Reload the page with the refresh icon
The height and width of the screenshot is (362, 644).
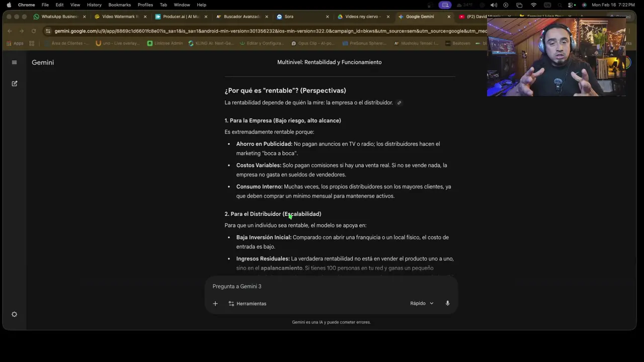(x=34, y=31)
